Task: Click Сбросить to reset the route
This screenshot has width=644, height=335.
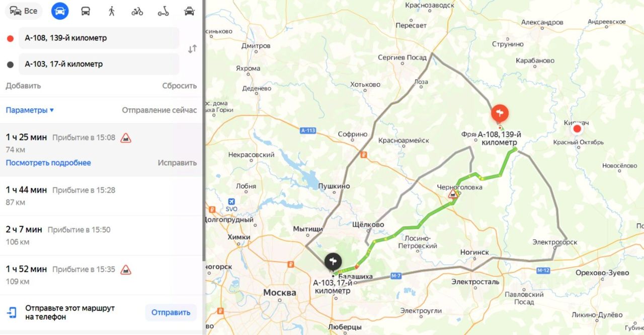Action: point(180,86)
